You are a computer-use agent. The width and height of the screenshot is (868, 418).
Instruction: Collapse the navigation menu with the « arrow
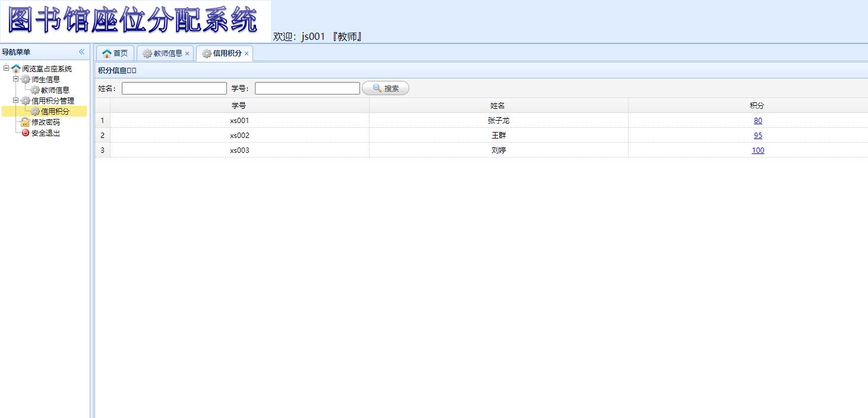[x=81, y=52]
